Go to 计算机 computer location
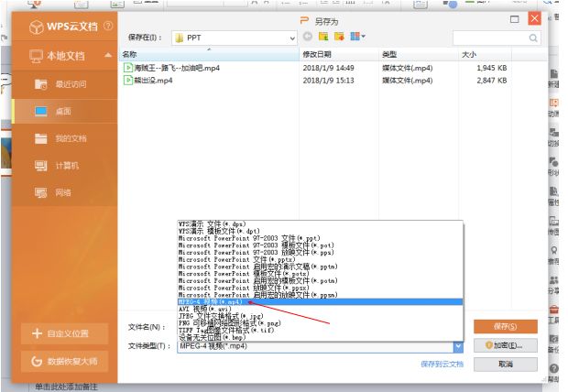Image resolution: width=568 pixels, height=392 pixels. (x=64, y=166)
